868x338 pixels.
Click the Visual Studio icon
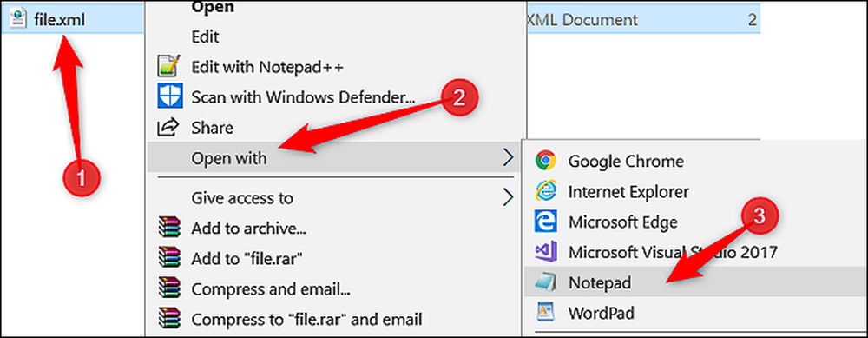(545, 253)
